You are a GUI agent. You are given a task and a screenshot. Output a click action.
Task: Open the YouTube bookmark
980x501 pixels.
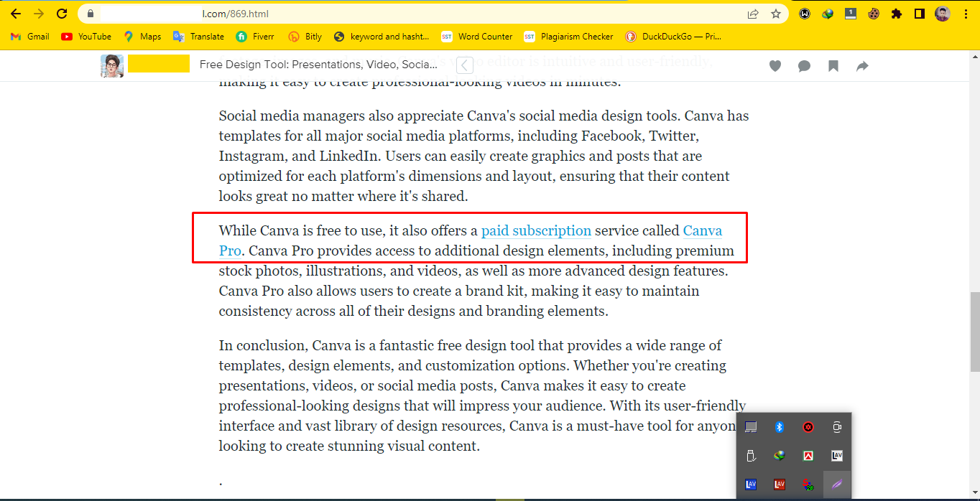86,37
